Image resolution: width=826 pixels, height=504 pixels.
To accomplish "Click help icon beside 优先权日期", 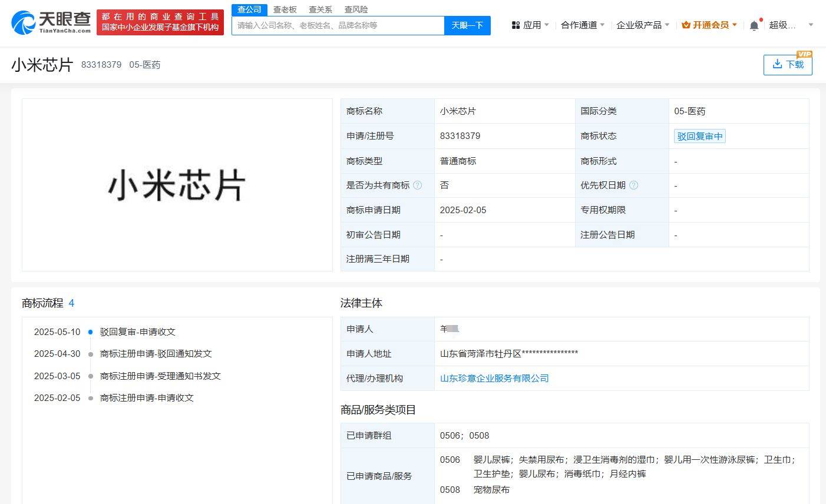I will click(x=634, y=185).
